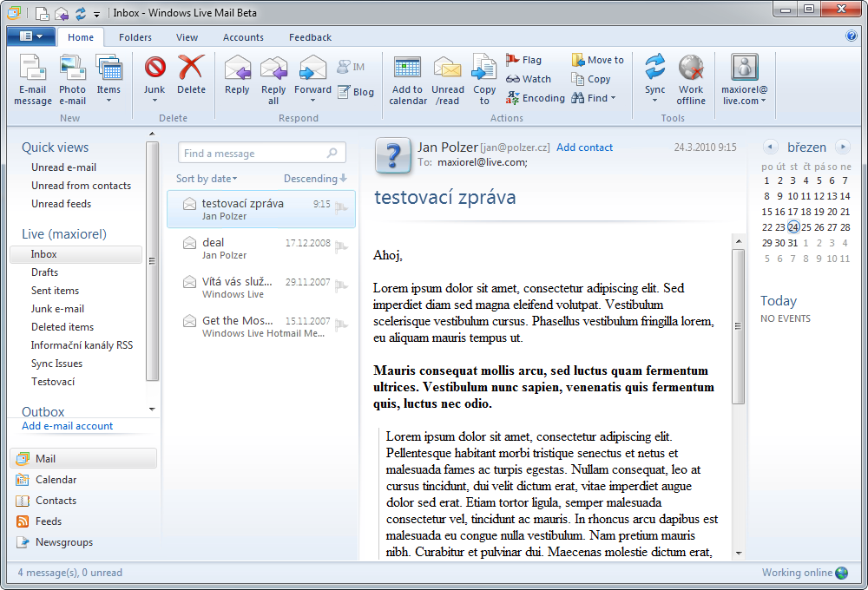
Task: Toggle flag on Vítá vás služ... message
Action: [x=341, y=286]
